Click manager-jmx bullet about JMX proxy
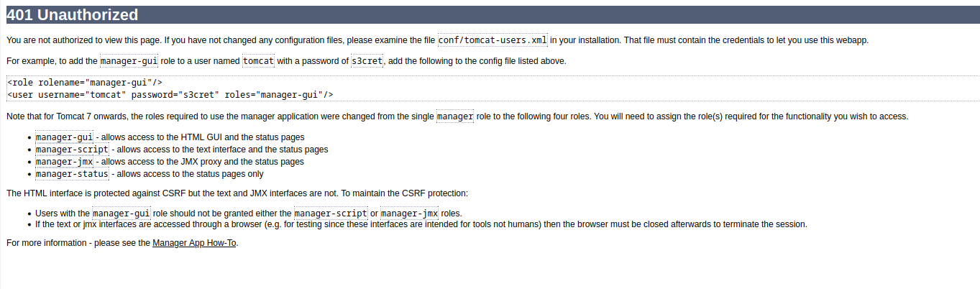The height and width of the screenshot is (289, 980). click(x=64, y=162)
